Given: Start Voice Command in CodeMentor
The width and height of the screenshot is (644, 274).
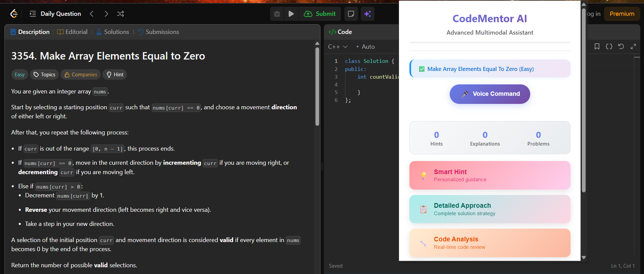Looking at the screenshot, I should click(490, 94).
